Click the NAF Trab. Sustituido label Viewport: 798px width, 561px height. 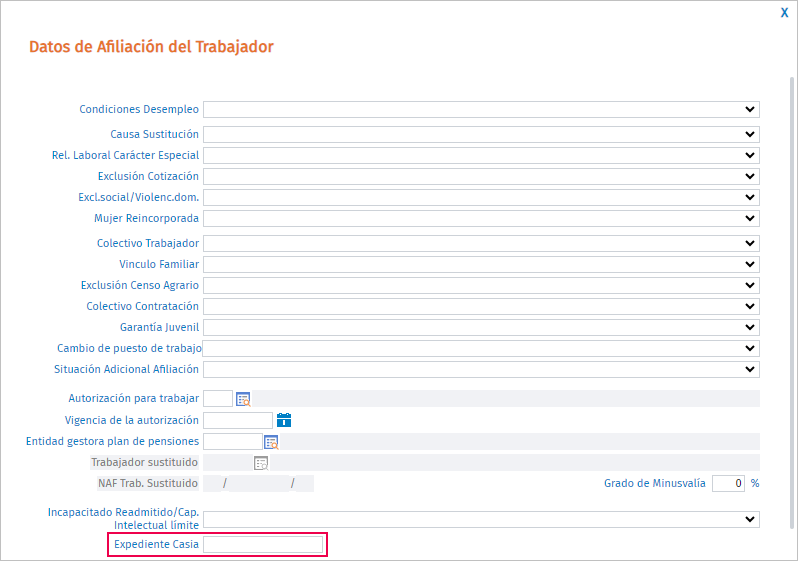148,483
